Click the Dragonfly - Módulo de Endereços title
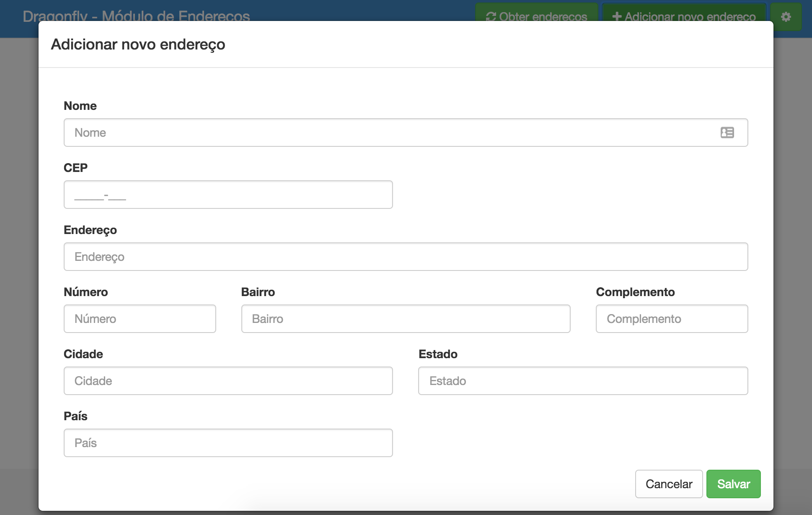This screenshot has width=812, height=515. pos(136,16)
